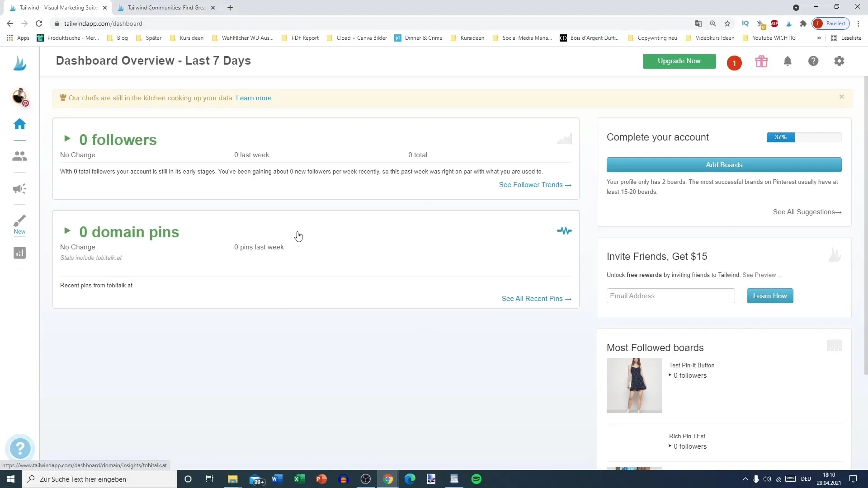Select the email address input field

pyautogui.click(x=671, y=296)
